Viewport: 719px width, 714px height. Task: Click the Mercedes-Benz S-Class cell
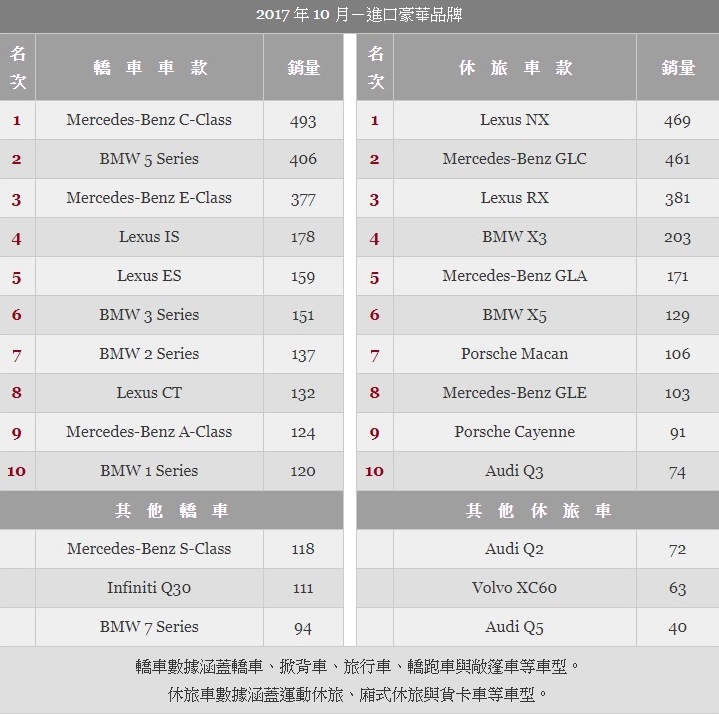[x=149, y=549]
